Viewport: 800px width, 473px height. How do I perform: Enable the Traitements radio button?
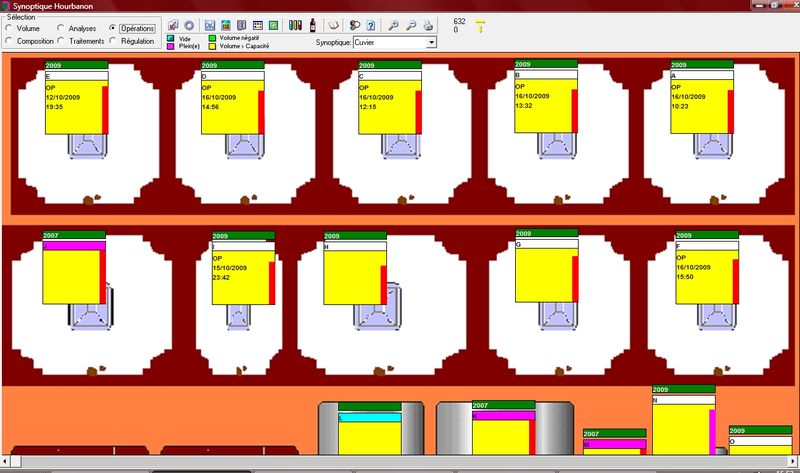[62, 41]
